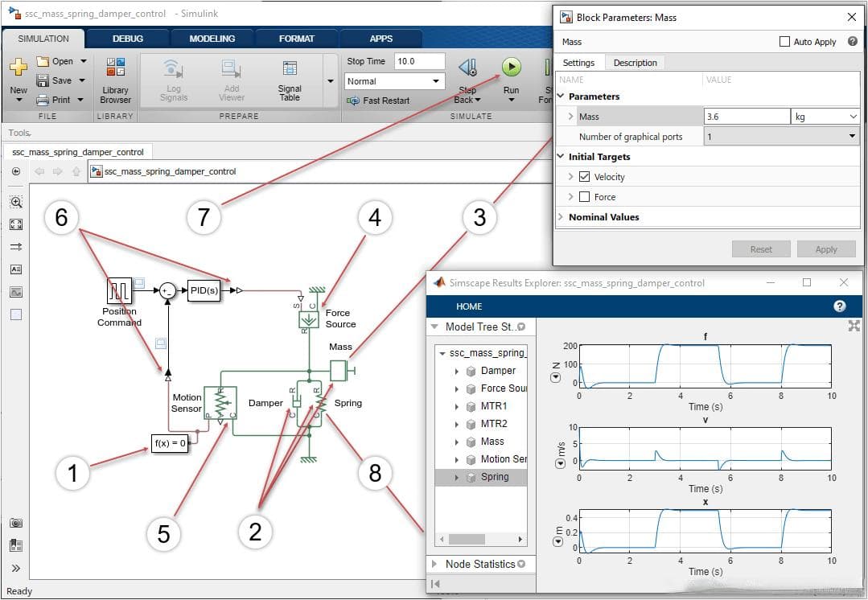This screenshot has width=868, height=600.
Task: Click the Log Signals button
Action: 174,80
